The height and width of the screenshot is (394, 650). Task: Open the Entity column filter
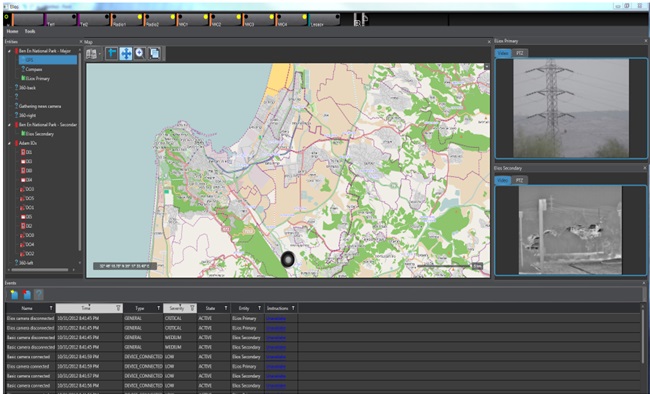tap(260, 308)
